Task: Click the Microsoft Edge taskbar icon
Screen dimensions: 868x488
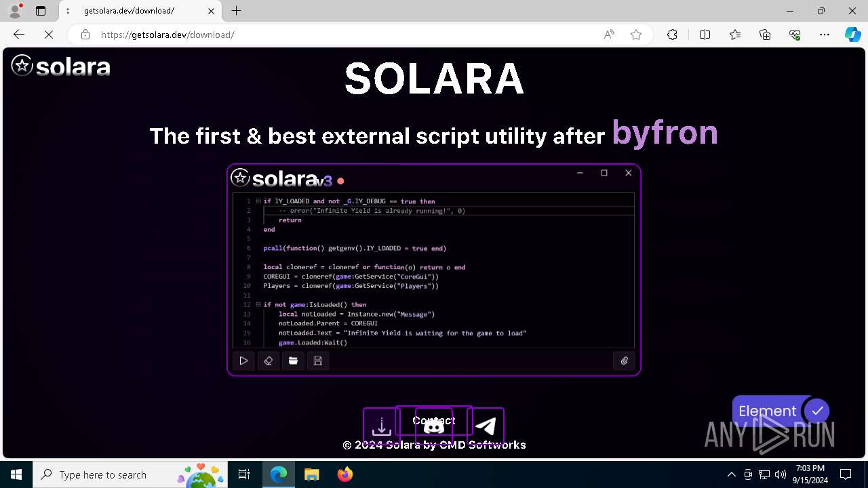Action: (279, 474)
